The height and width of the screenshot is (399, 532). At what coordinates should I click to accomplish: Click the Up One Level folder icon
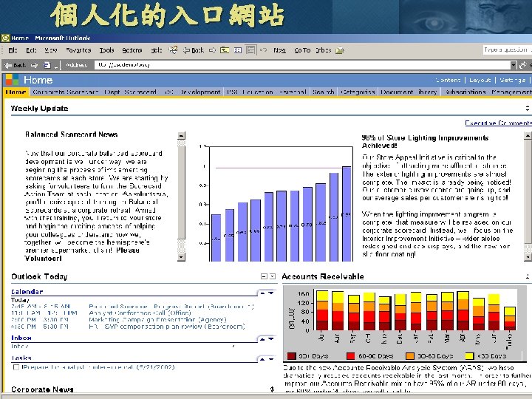tap(225, 50)
